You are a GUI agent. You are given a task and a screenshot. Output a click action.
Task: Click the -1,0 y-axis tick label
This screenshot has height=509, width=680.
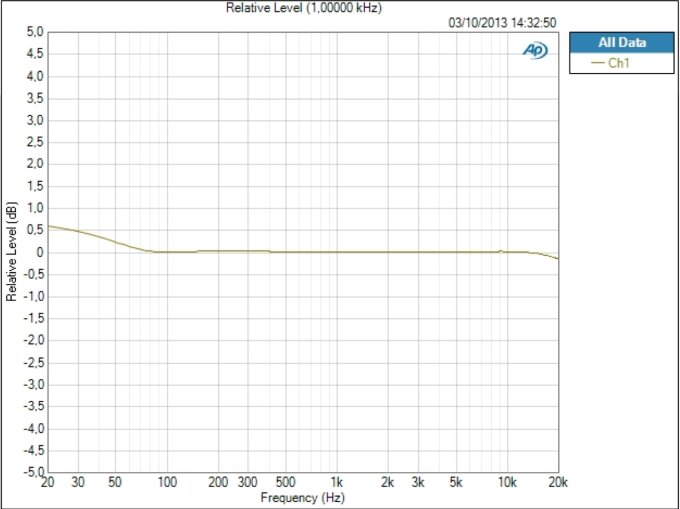click(x=33, y=297)
